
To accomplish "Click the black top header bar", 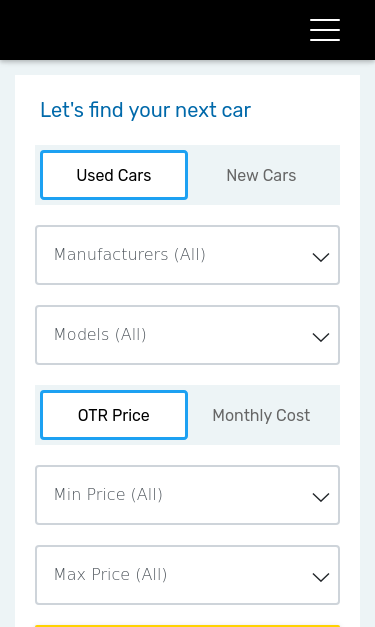I will tap(188, 30).
